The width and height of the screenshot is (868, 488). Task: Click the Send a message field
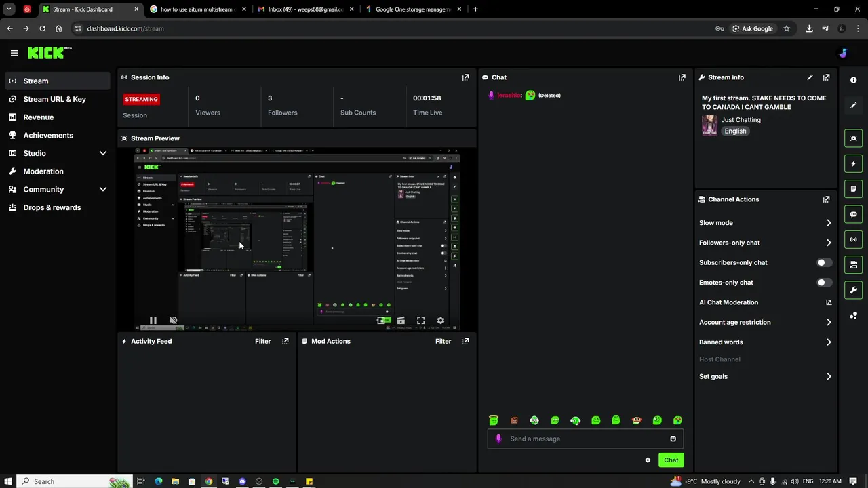click(x=585, y=439)
